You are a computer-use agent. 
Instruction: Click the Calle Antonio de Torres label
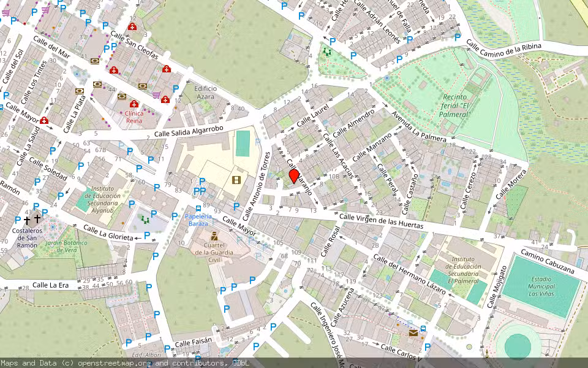(x=256, y=186)
